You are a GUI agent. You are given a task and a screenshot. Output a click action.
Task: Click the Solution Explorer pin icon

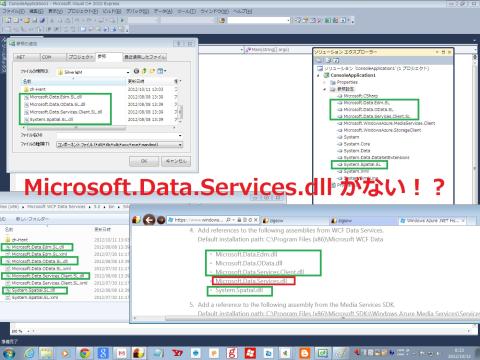coord(443,52)
